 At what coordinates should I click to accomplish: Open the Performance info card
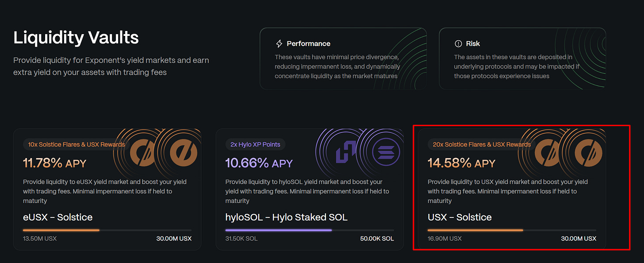(343, 58)
